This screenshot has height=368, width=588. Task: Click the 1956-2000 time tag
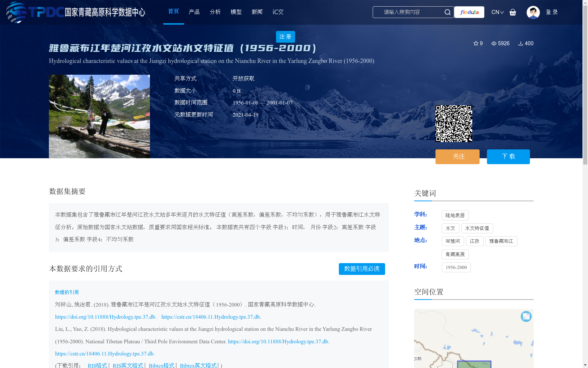456,267
